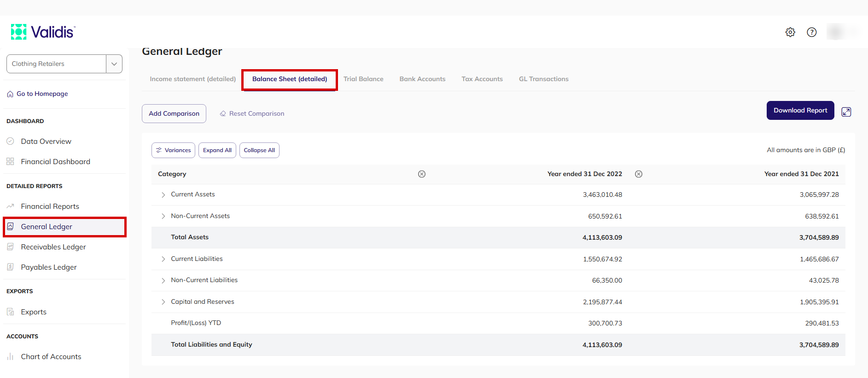Open Data Overview in the sidebar
The height and width of the screenshot is (378, 868).
tap(46, 141)
